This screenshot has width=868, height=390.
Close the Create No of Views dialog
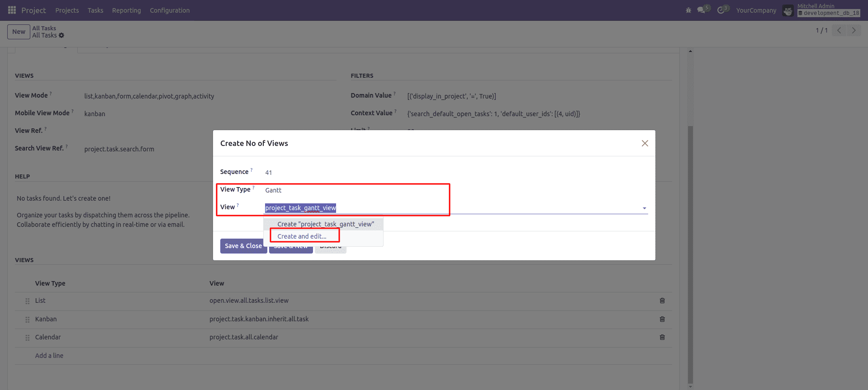coord(645,143)
